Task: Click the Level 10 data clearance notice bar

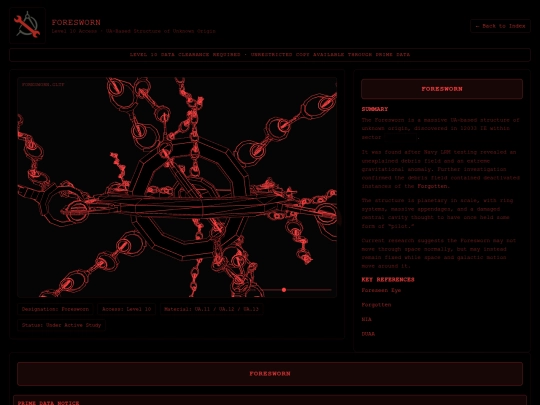Action: (x=270, y=55)
